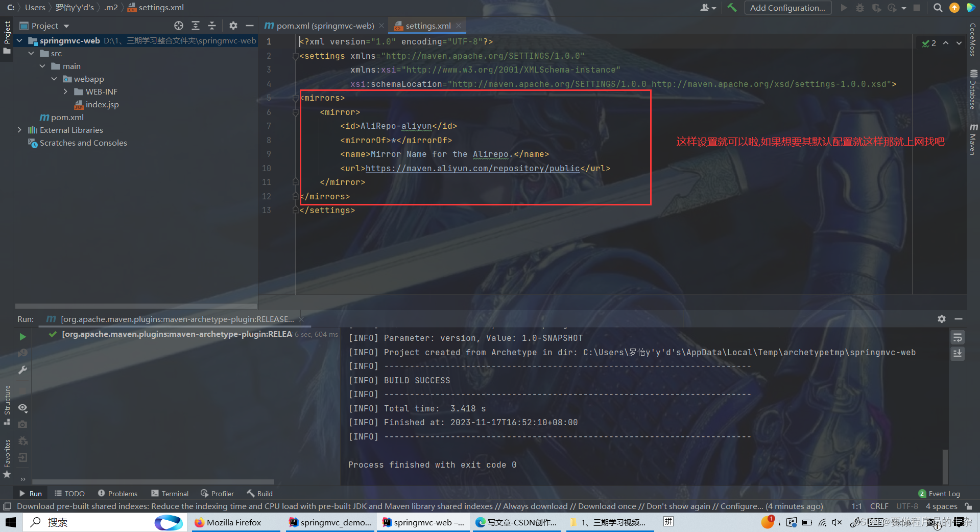This screenshot has width=980, height=532.
Task: Mute system volume via the speaker tray icon
Action: tap(836, 522)
